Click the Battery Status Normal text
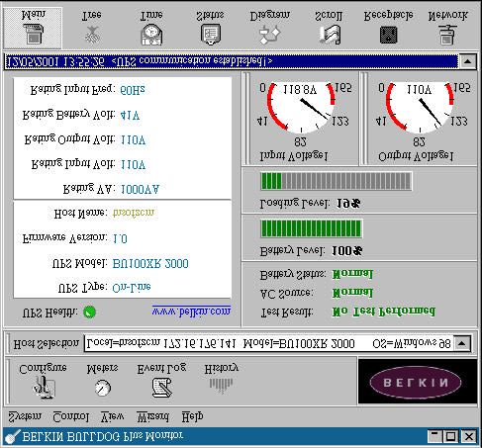Image resolution: width=482 pixels, height=448 pixels. [352, 274]
